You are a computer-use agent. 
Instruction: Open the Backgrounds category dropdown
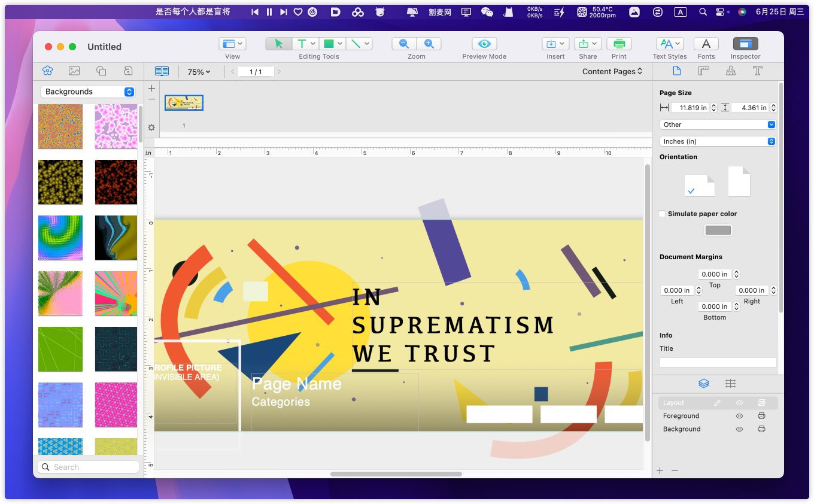(x=88, y=92)
